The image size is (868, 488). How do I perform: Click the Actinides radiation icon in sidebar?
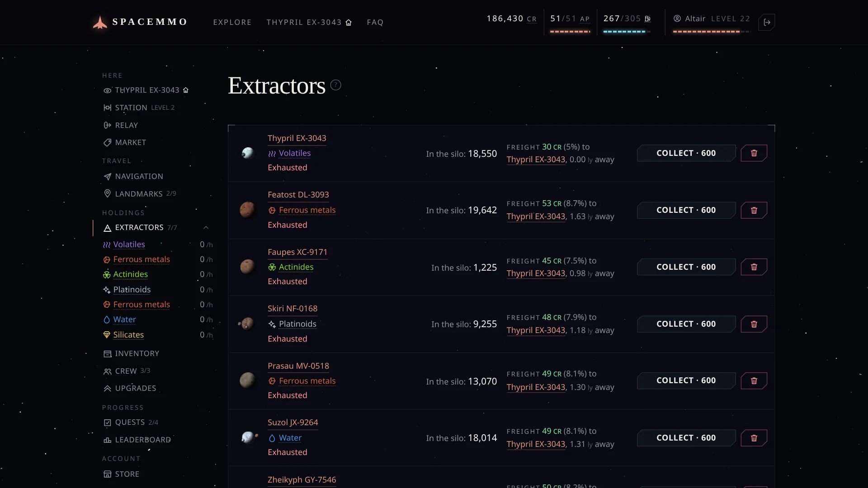[107, 275]
